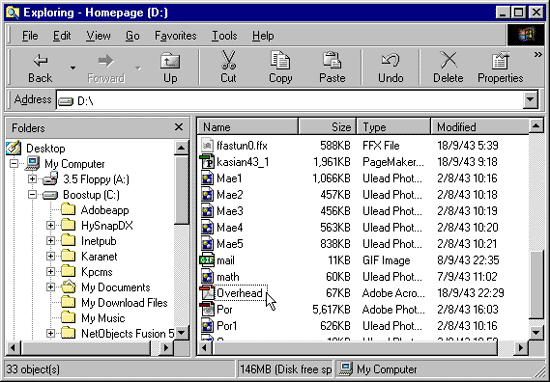Select the Adobeapp folder icon
This screenshot has height=382, width=550.
[x=68, y=210]
